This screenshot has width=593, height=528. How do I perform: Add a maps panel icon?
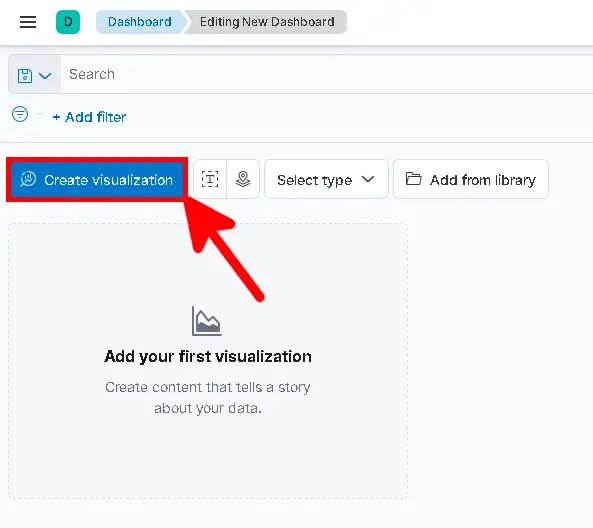click(243, 179)
